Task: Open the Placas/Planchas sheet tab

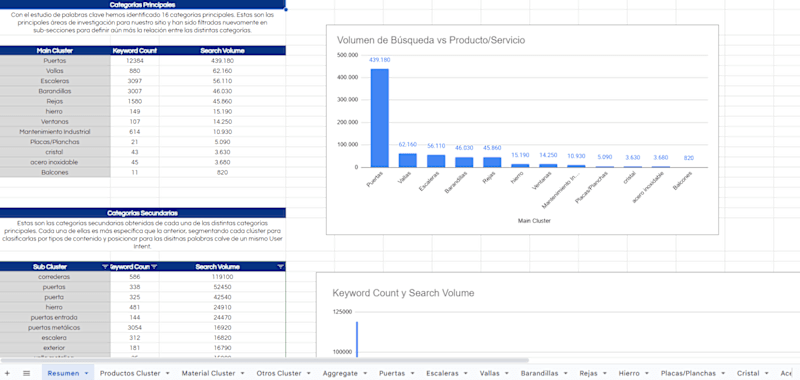Action: pos(688,373)
